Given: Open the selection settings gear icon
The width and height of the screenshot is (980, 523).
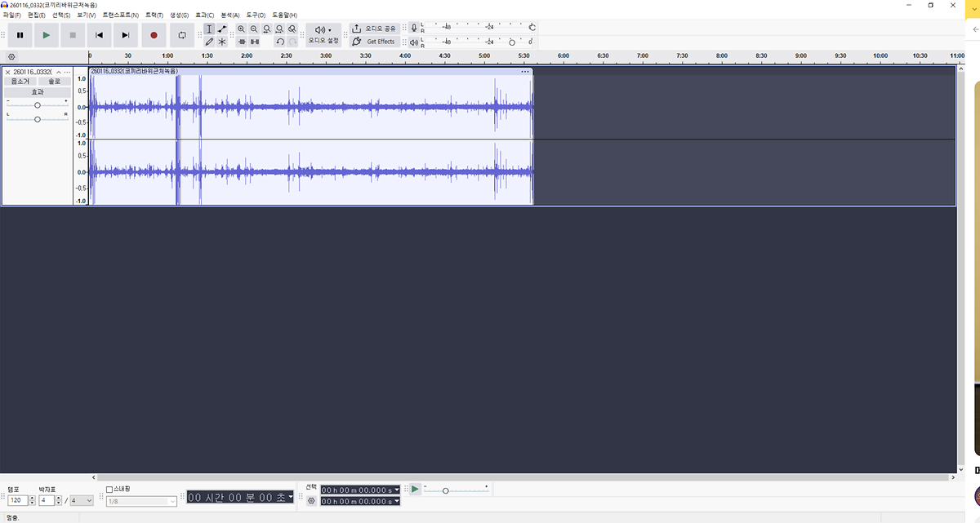Looking at the screenshot, I should 311,500.
